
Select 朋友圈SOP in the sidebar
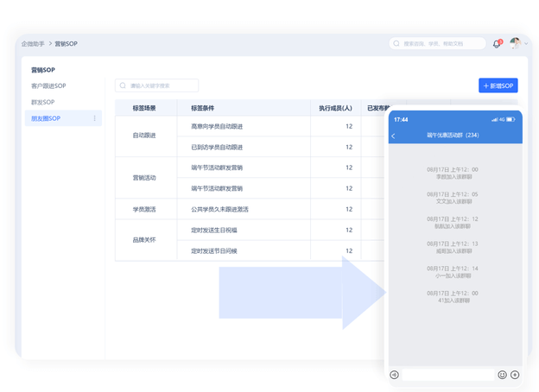[46, 118]
